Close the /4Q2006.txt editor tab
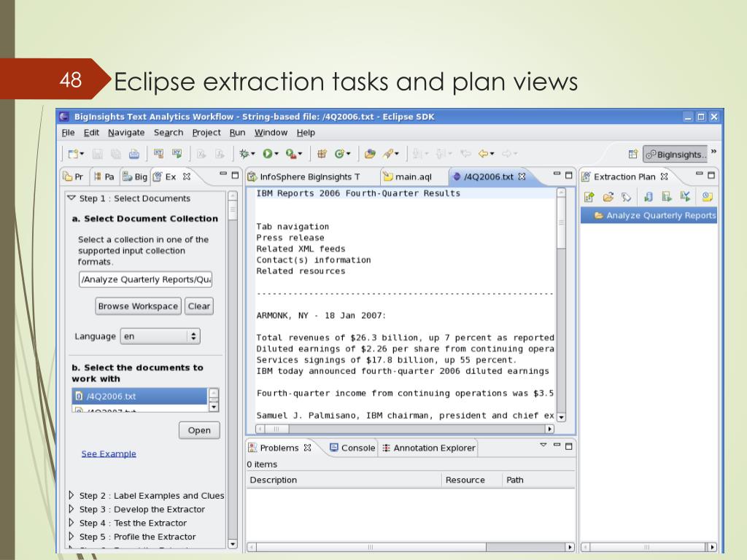 [522, 176]
